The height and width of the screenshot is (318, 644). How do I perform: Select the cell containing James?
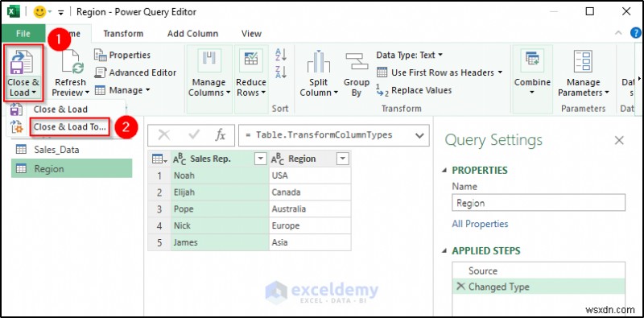[x=220, y=242]
